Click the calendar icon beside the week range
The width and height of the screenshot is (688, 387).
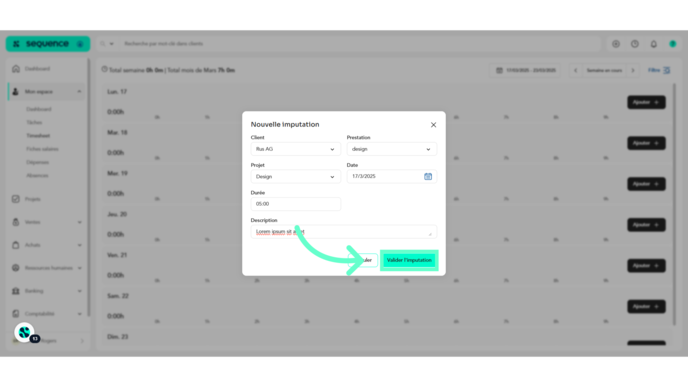pyautogui.click(x=499, y=70)
